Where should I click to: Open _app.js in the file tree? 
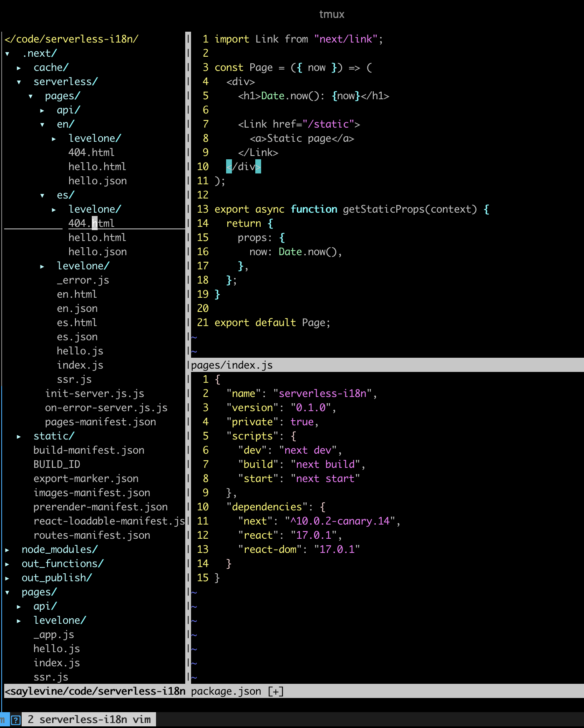tap(54, 635)
